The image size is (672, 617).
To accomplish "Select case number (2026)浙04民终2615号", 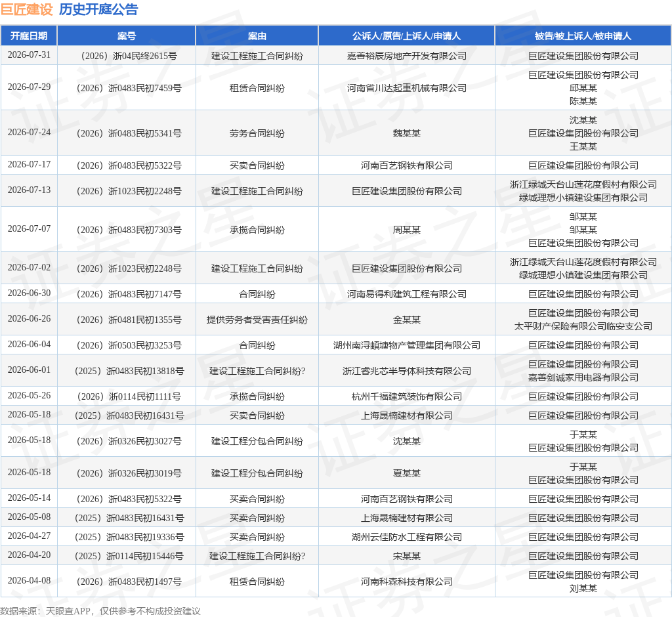I will click(129, 56).
